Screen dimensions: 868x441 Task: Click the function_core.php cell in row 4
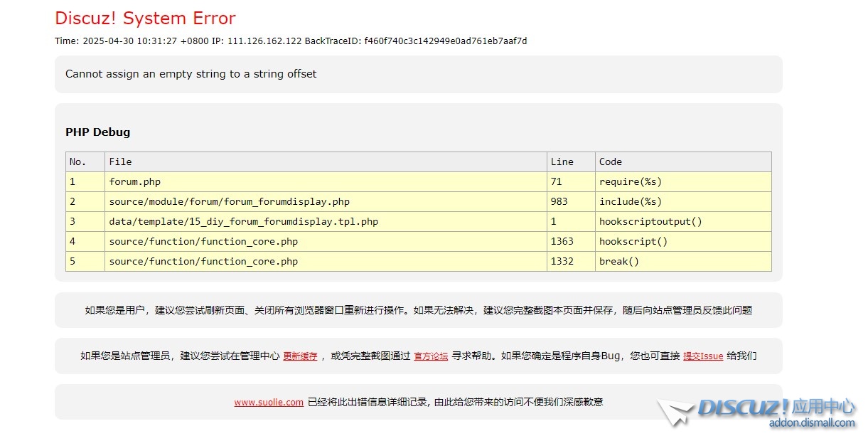pos(326,241)
